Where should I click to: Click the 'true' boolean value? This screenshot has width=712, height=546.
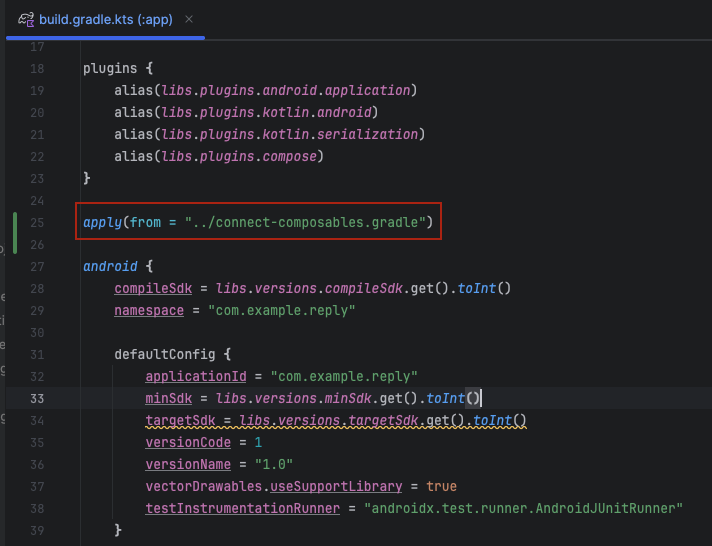(441, 486)
